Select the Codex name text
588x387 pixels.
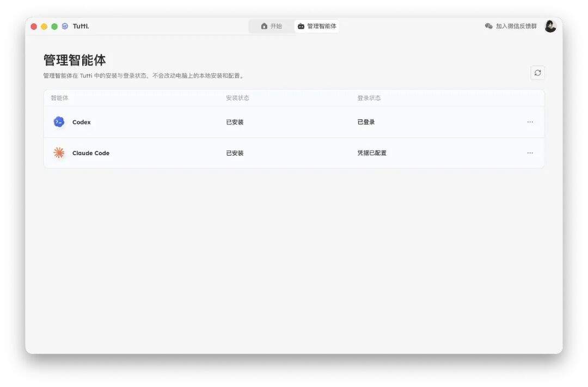pos(81,122)
